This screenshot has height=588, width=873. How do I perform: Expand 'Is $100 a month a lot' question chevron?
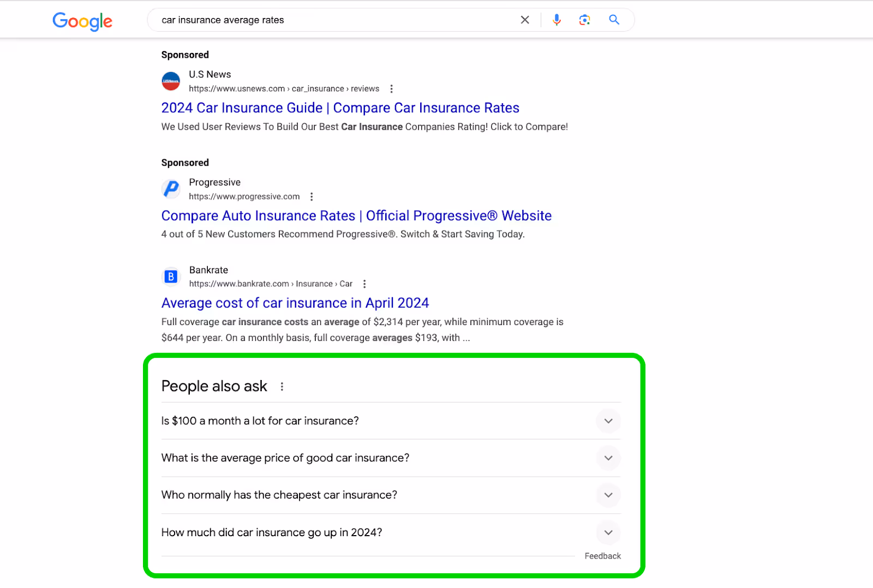tap(608, 421)
